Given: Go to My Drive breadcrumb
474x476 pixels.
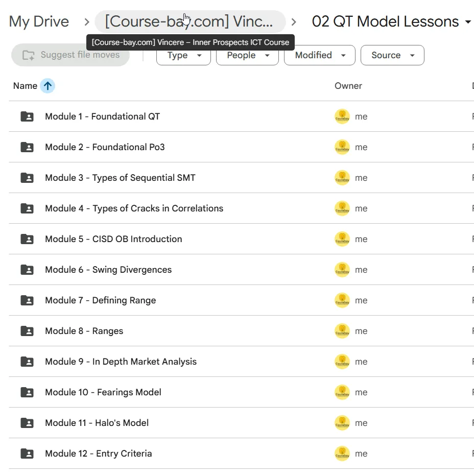Looking at the screenshot, I should (x=39, y=21).
